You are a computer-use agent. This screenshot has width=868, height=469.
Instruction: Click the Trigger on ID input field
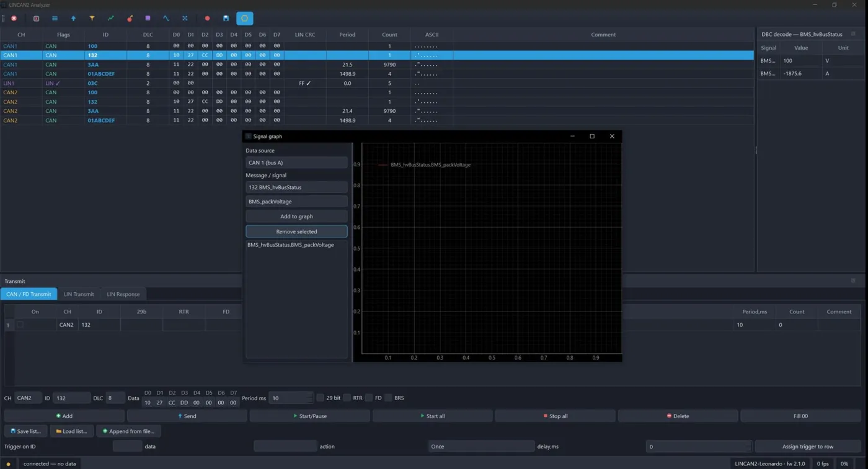coord(127,446)
